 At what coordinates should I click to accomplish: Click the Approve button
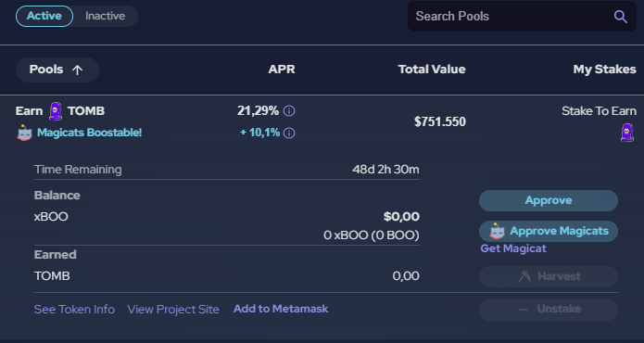[549, 200]
